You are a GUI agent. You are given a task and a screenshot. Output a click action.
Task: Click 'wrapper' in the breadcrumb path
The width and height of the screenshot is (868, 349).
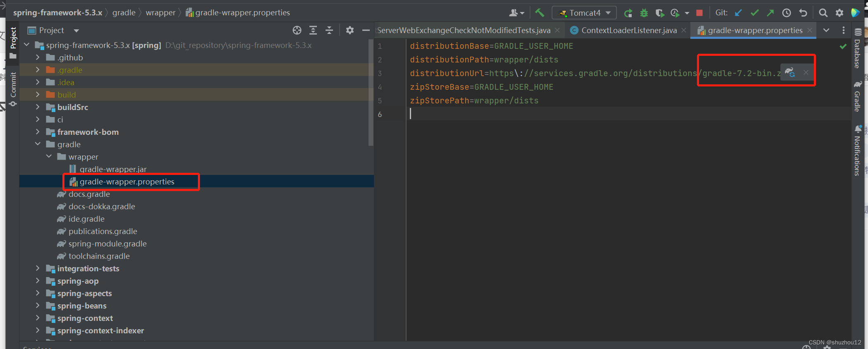[x=161, y=12]
